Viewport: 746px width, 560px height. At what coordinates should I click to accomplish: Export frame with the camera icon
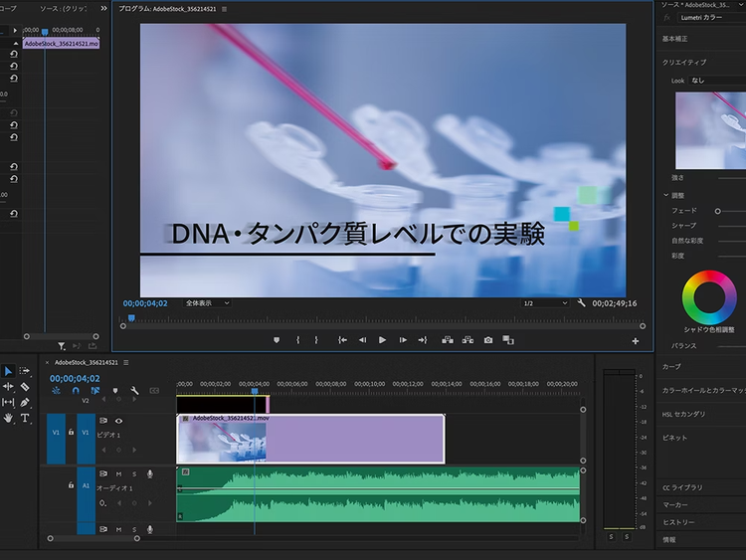pos(488,340)
